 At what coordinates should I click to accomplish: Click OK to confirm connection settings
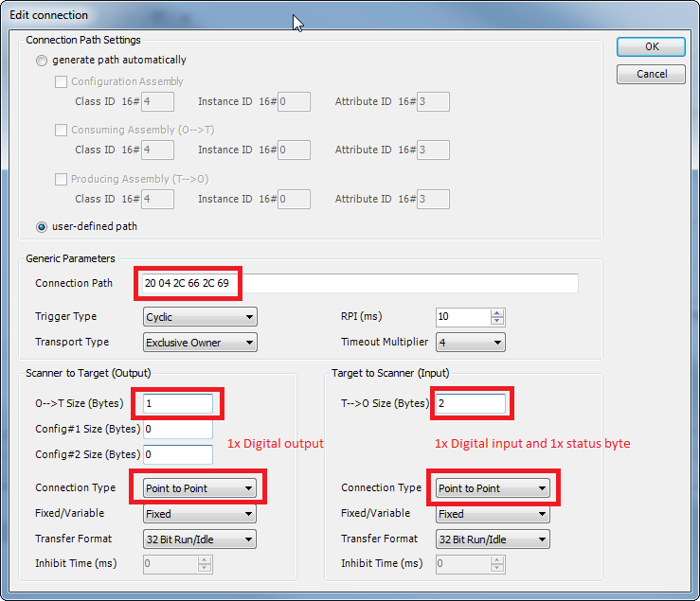coord(651,46)
